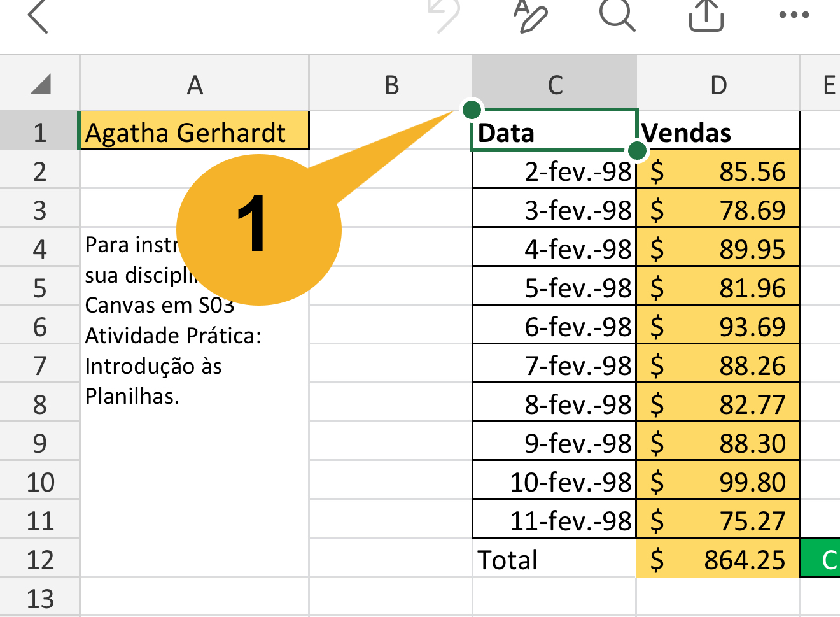Select the 9-fev.-98 date cell
This screenshot has width=840, height=617.
click(x=554, y=443)
